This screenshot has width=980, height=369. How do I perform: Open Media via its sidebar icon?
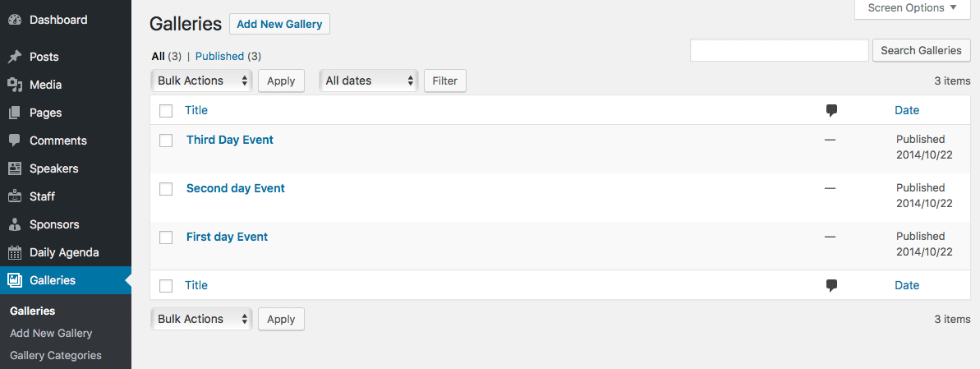pyautogui.click(x=15, y=85)
